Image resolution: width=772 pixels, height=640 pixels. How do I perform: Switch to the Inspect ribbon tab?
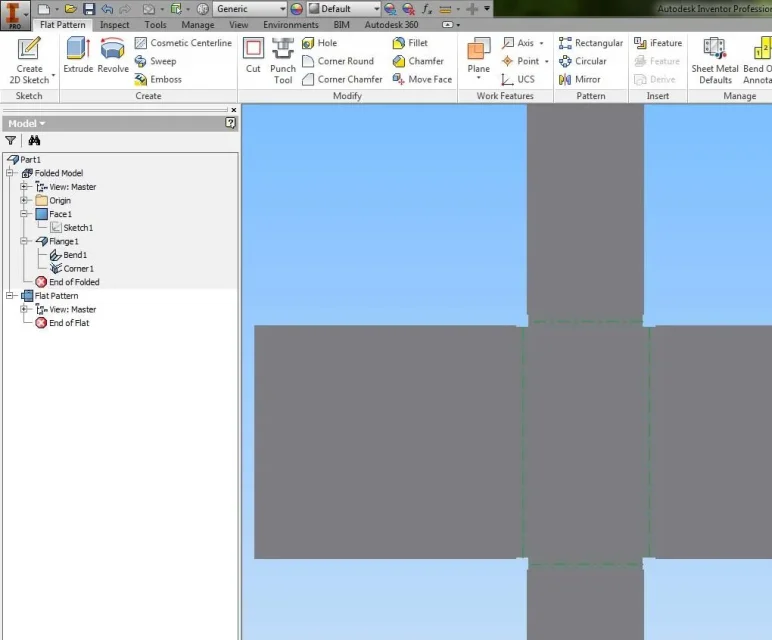click(x=114, y=25)
